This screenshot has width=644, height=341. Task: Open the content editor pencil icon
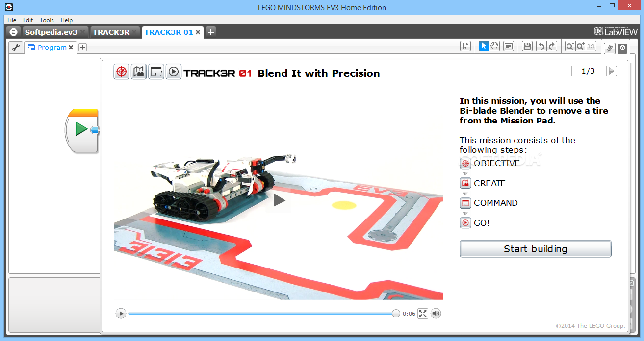point(610,48)
